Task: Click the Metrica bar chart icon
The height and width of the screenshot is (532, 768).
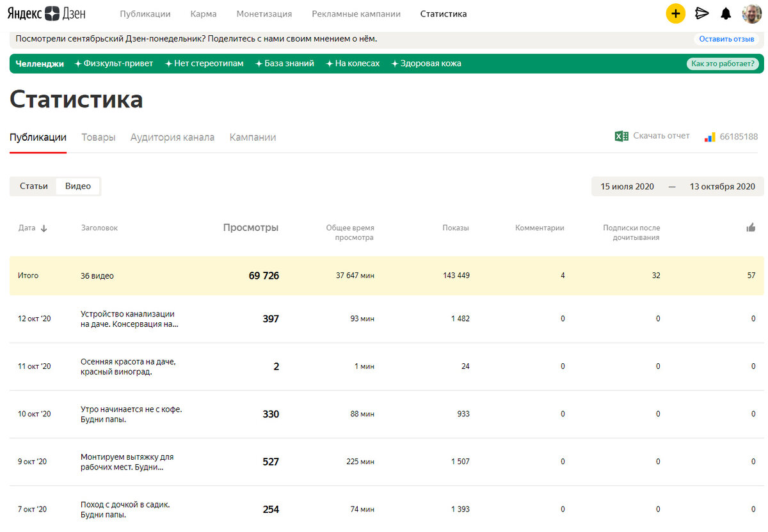Action: coord(709,137)
